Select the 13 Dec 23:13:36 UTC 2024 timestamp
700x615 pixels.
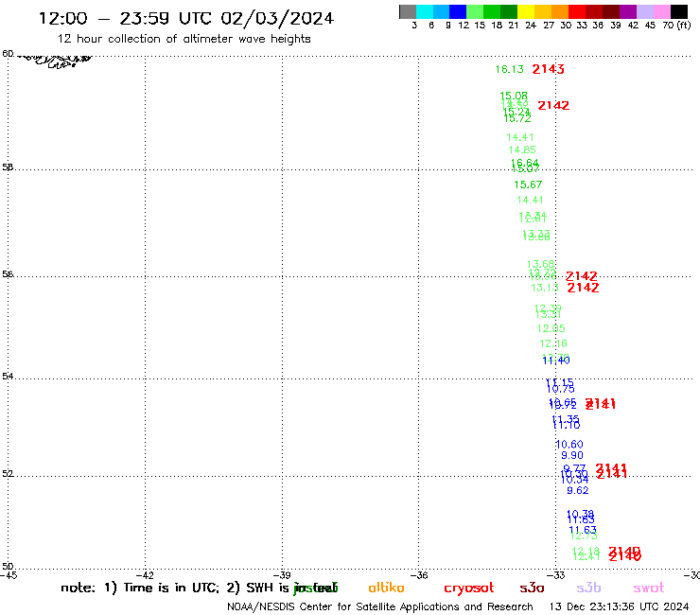click(620, 607)
